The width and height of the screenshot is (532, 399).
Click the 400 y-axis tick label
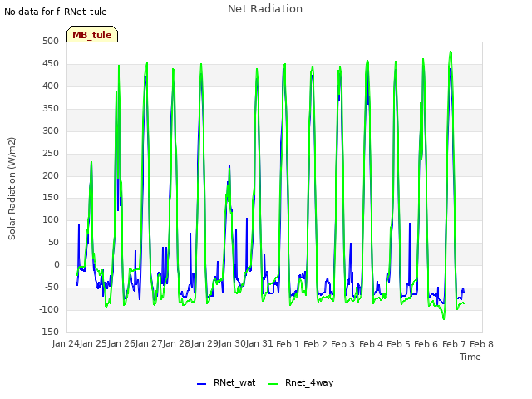click(51, 86)
